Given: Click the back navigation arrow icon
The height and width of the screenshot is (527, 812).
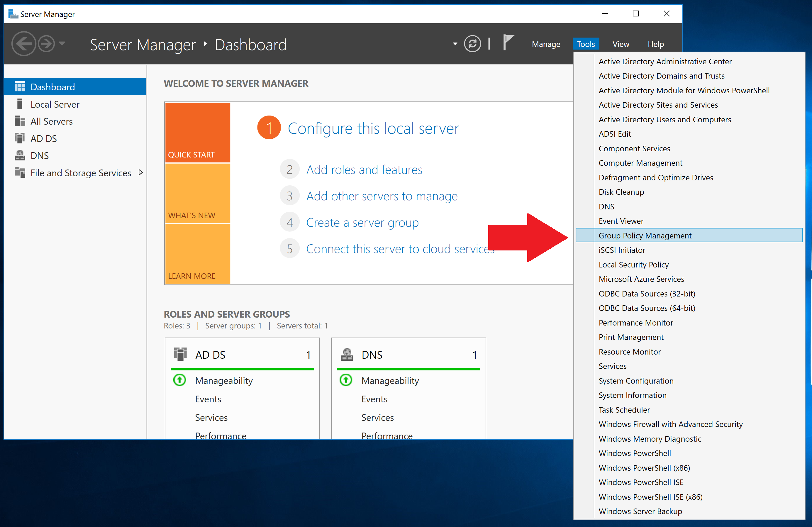Looking at the screenshot, I should (23, 44).
